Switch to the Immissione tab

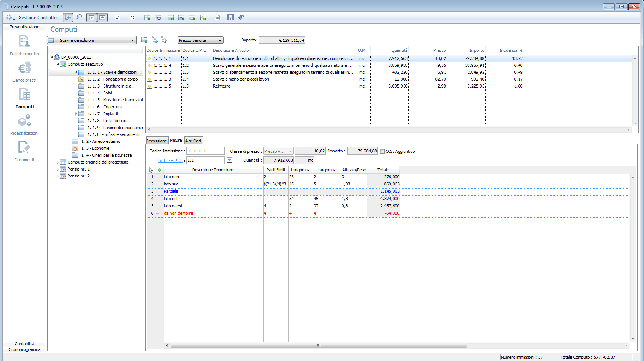(x=157, y=141)
